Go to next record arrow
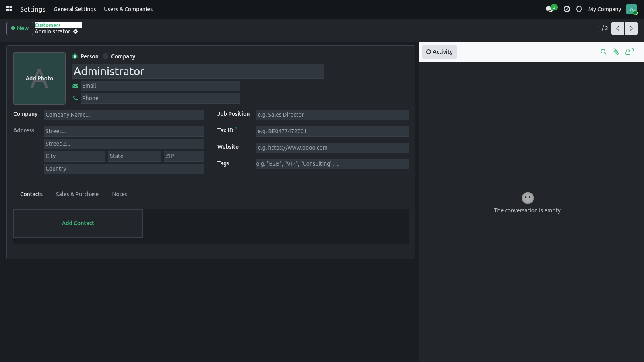The width and height of the screenshot is (644, 362). pos(631,28)
